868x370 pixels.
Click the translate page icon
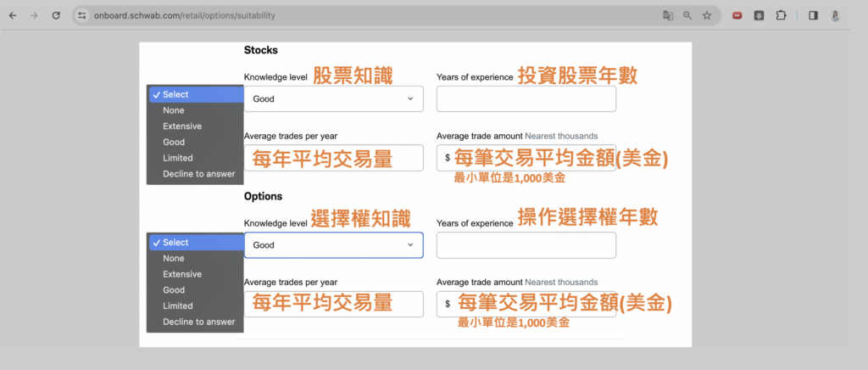[x=668, y=15]
